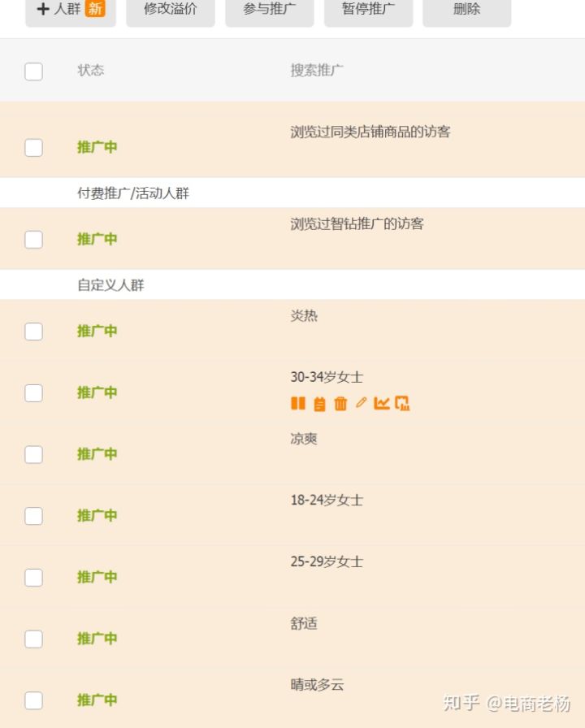Check the checkbox for the 晴或多云 row
This screenshot has width=585, height=728.
click(x=33, y=700)
